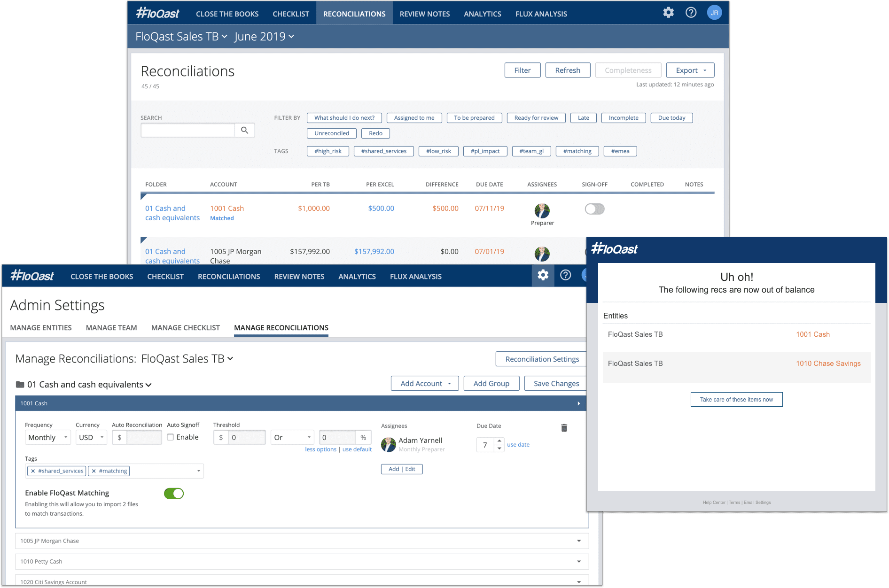Viewport: 889px width, 588px height.
Task: Toggle Enable FloQast Matching switch
Action: coord(174,494)
